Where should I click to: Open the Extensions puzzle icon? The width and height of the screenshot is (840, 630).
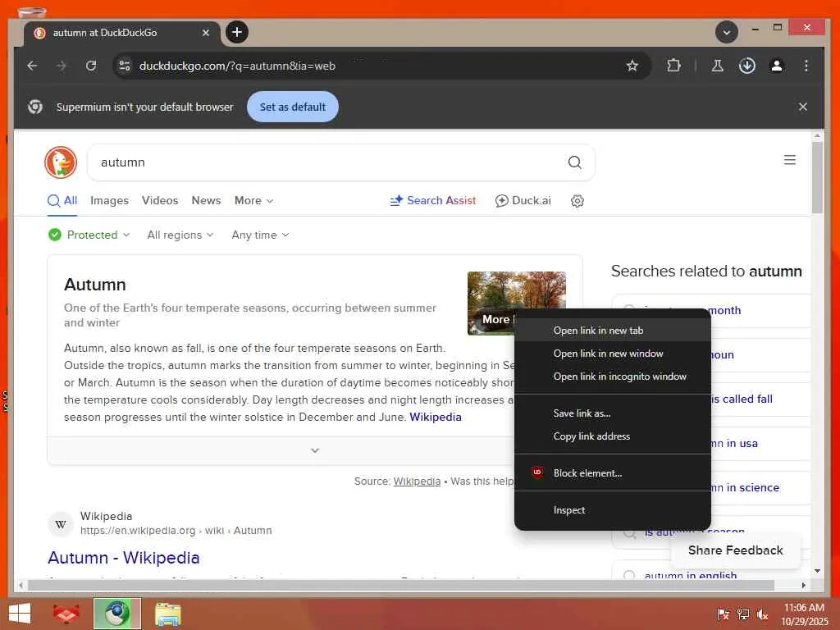click(673, 66)
